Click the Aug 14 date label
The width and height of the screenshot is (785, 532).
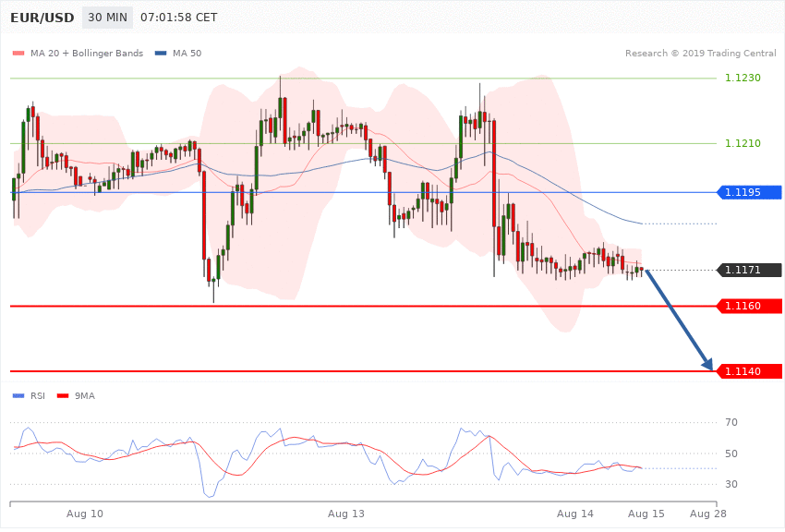coord(574,514)
